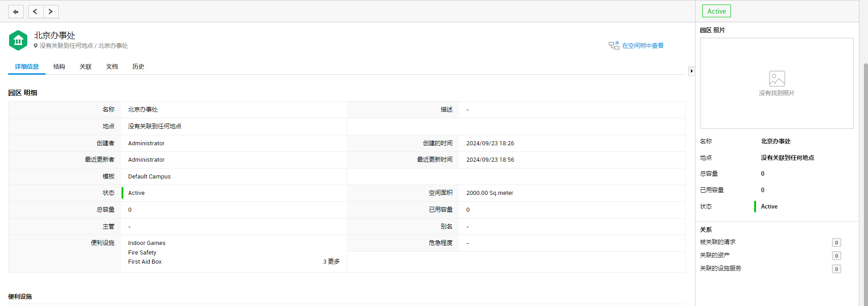Click the location pin icon

pyautogui.click(x=36, y=46)
